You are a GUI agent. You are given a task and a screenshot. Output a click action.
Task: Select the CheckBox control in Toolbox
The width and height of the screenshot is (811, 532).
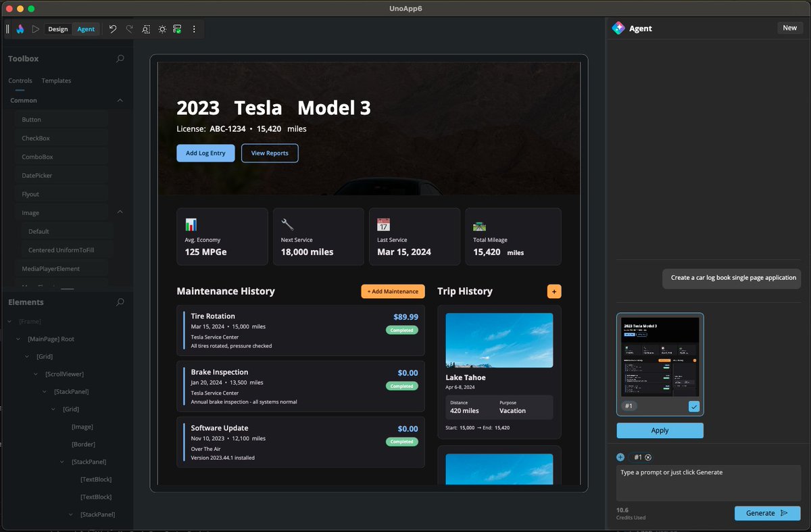click(61, 138)
